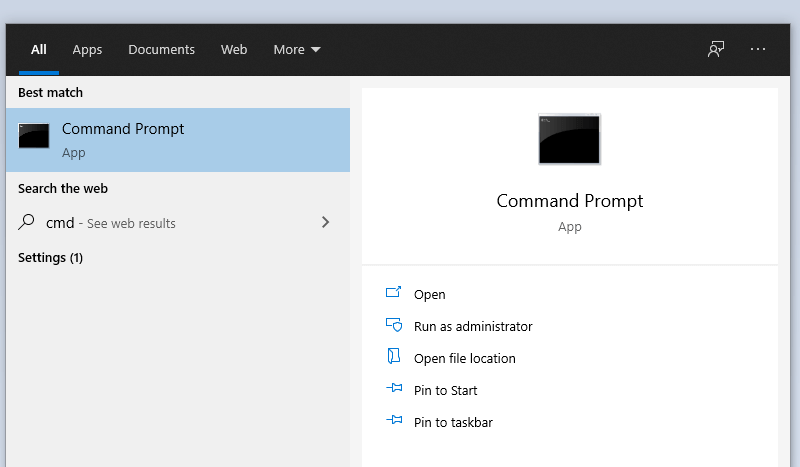This screenshot has width=800, height=467.
Task: Select the All filter tab
Action: [39, 50]
